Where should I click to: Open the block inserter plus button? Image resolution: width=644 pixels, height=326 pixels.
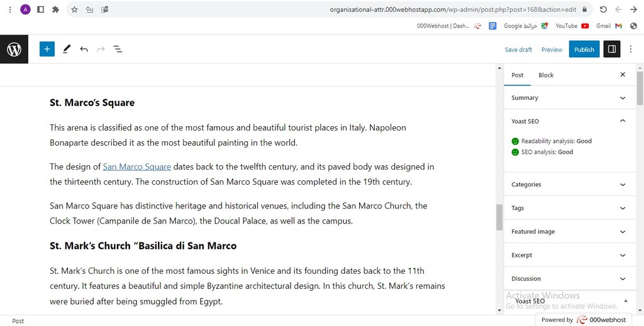point(47,49)
